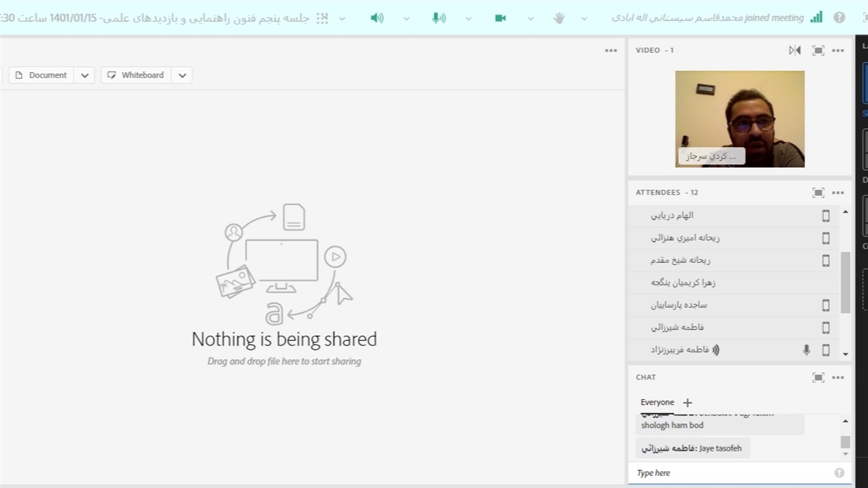
Task: Expand the Whiteboard dropdown arrow
Action: click(182, 75)
